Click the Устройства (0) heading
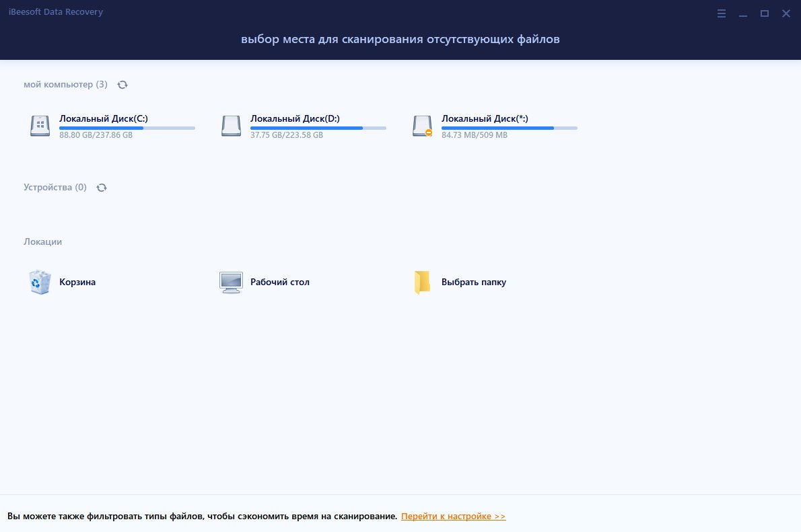The width and height of the screenshot is (801, 532). 55,188
